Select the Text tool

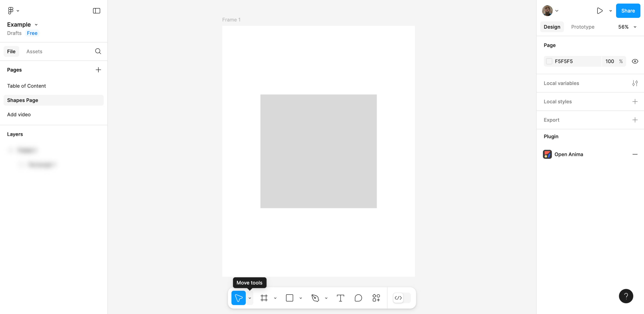point(340,298)
